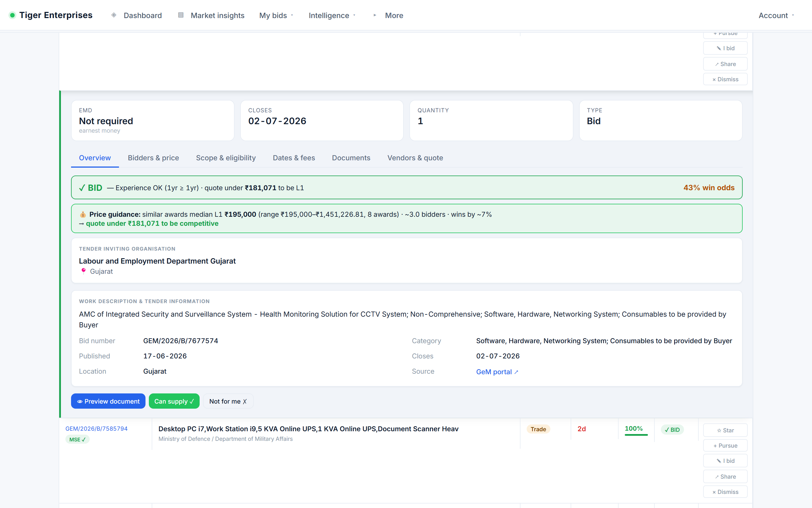This screenshot has width=812, height=508.
Task: Open bid GEM/2026/B/7585794 link
Action: click(96, 429)
